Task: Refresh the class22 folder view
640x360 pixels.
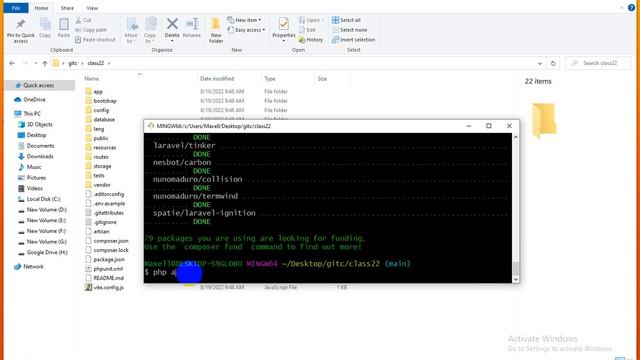Action: [553, 63]
